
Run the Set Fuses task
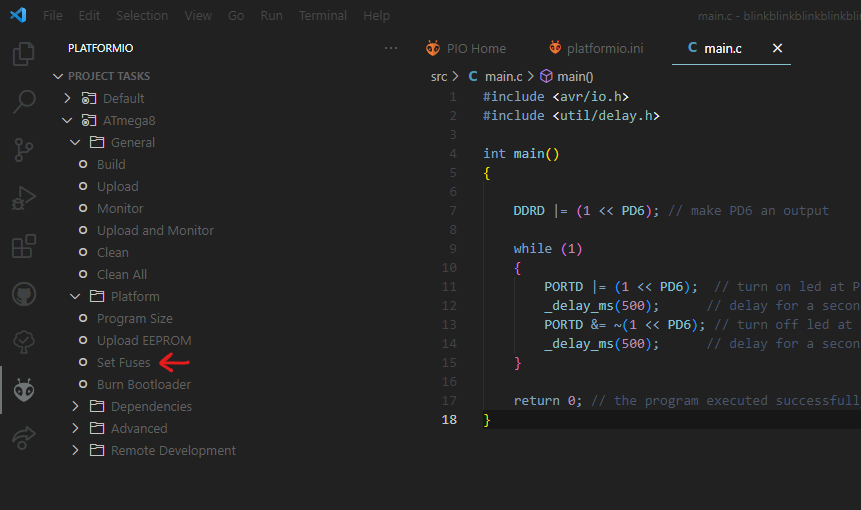click(123, 362)
